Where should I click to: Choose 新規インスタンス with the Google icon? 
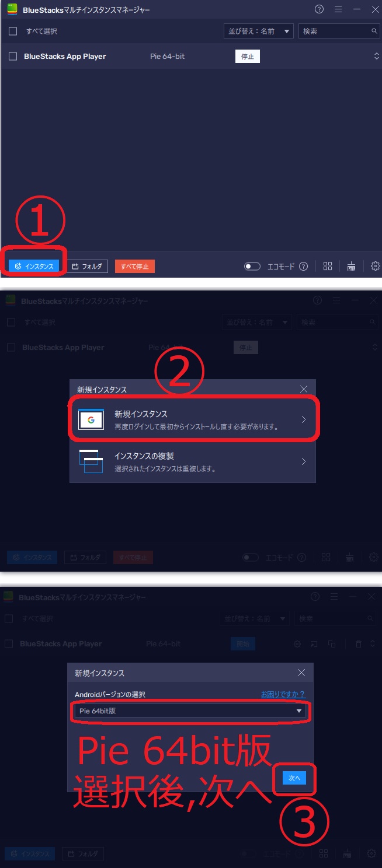pos(193,419)
